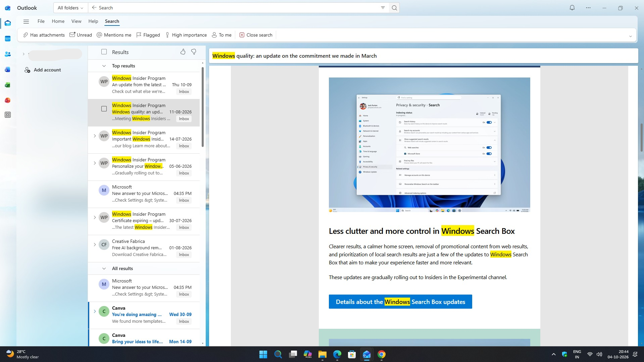644x362 pixels.
Task: Tick checkbox for Windows quality email
Action: (x=104, y=109)
